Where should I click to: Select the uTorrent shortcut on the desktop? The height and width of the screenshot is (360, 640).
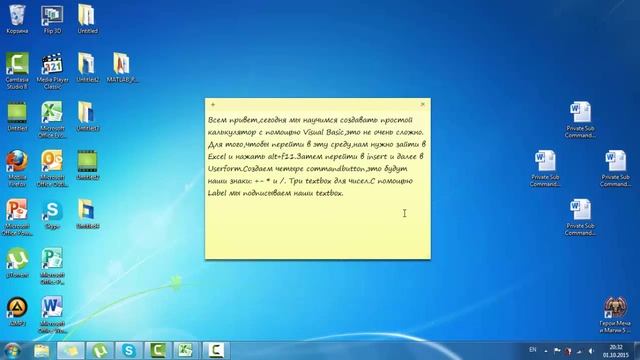pyautogui.click(x=17, y=263)
